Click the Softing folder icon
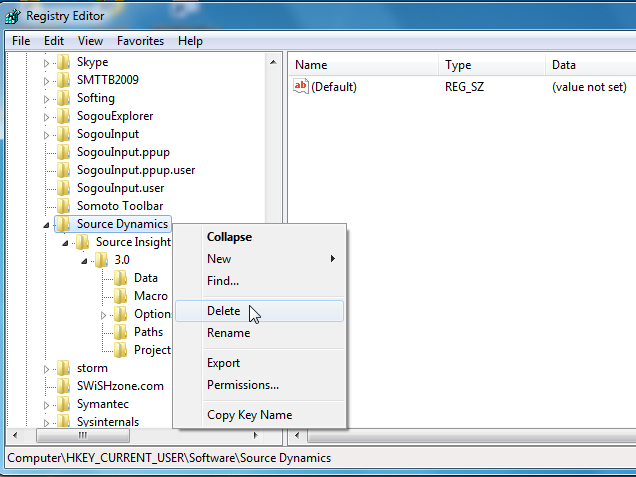 63,98
